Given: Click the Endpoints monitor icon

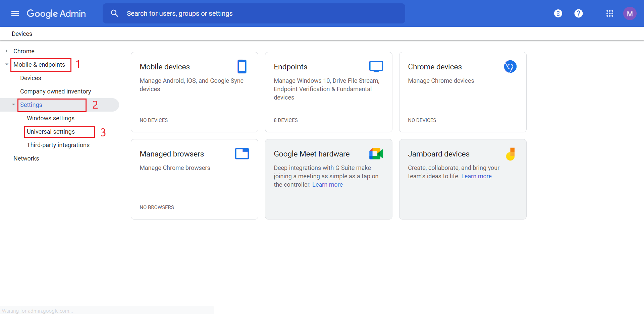Looking at the screenshot, I should click(x=376, y=66).
